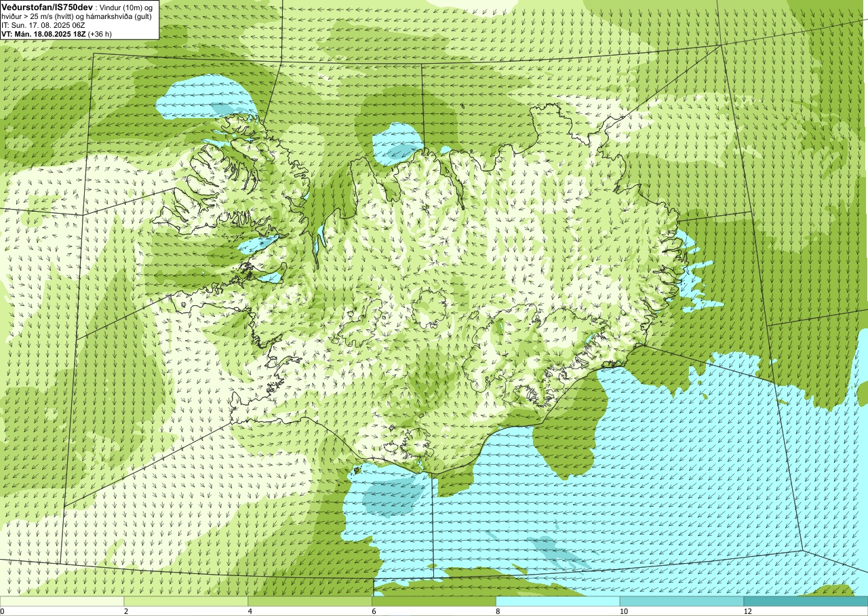Click the teal above-12 m/s legend swatch

pyautogui.click(x=806, y=601)
